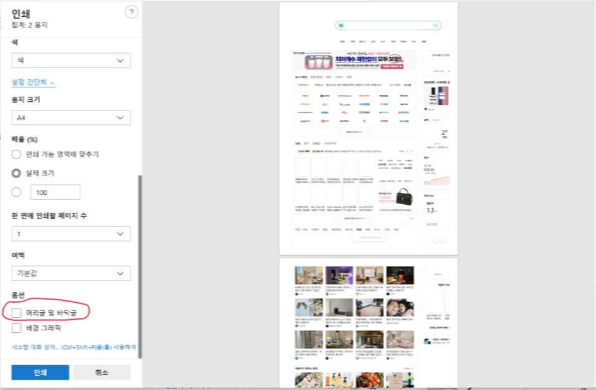Image resolution: width=596 pixels, height=390 pixels.
Task: Open the pages per sheet dropdown
Action: point(71,234)
